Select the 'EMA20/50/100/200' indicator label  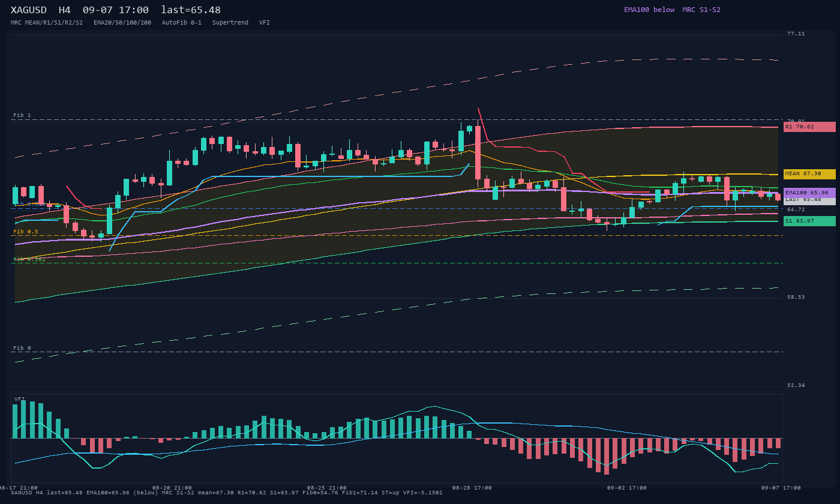pos(122,23)
